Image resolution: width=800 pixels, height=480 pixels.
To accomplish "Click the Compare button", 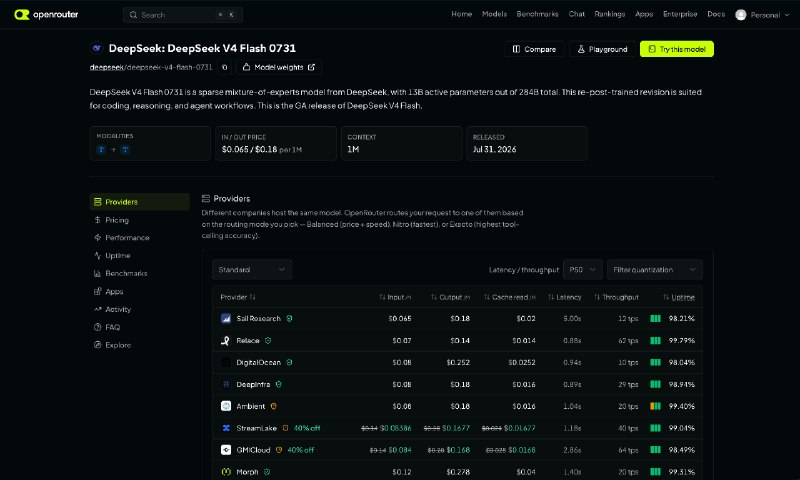I will (x=534, y=49).
